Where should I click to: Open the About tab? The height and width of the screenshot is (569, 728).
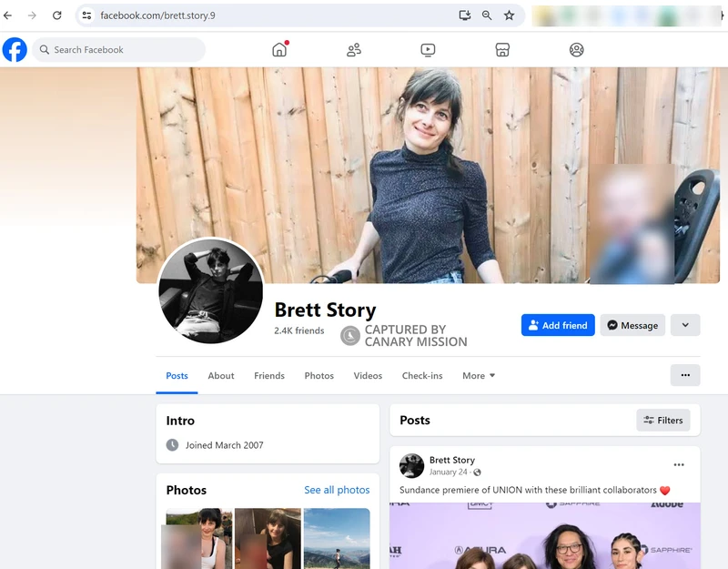coord(221,375)
